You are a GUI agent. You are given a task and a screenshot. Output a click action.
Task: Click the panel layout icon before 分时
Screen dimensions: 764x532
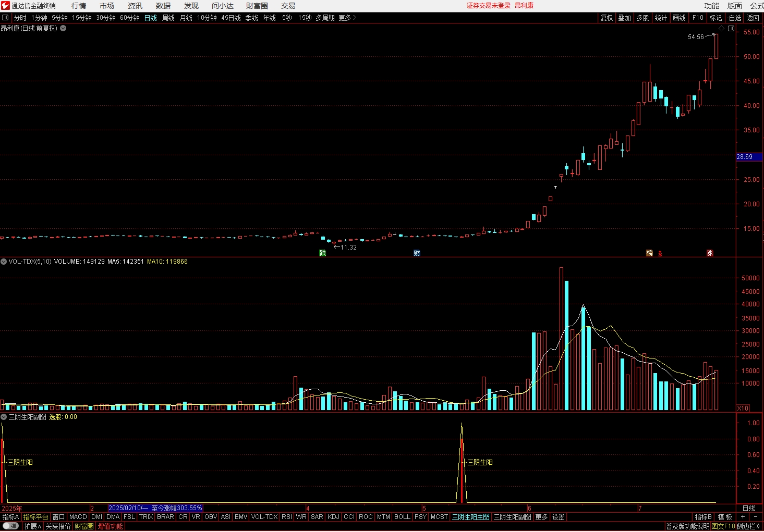6,18
